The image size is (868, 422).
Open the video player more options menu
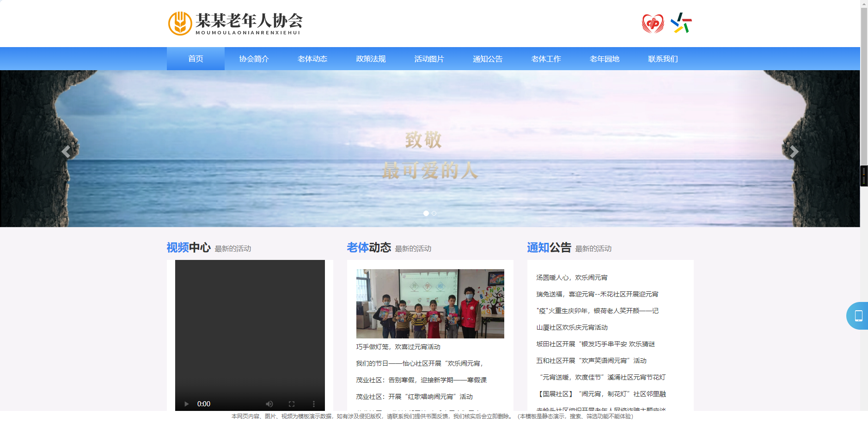[x=314, y=404]
